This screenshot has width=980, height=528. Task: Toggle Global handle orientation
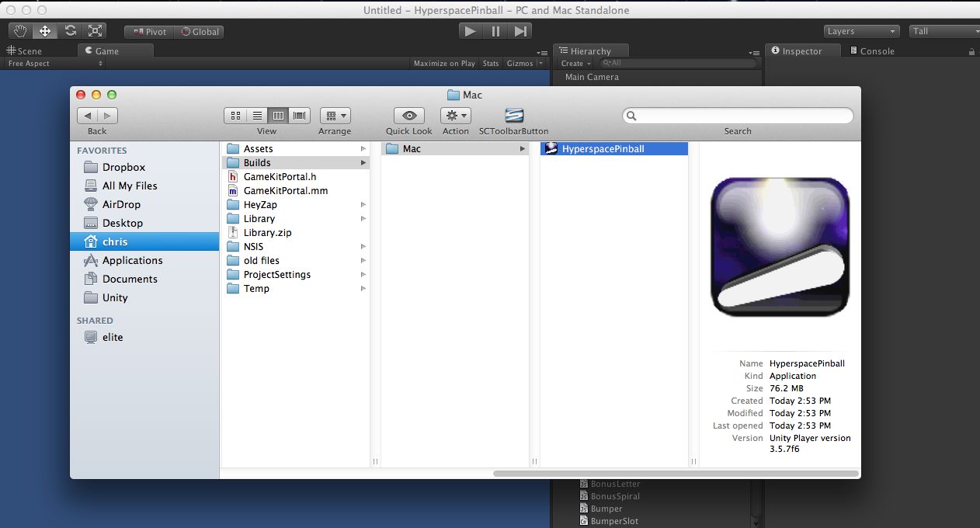point(200,32)
